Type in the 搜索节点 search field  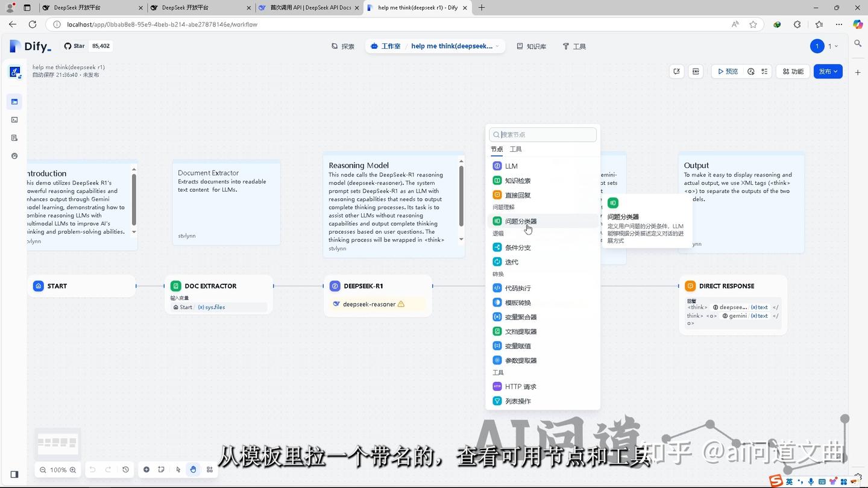pyautogui.click(x=541, y=134)
